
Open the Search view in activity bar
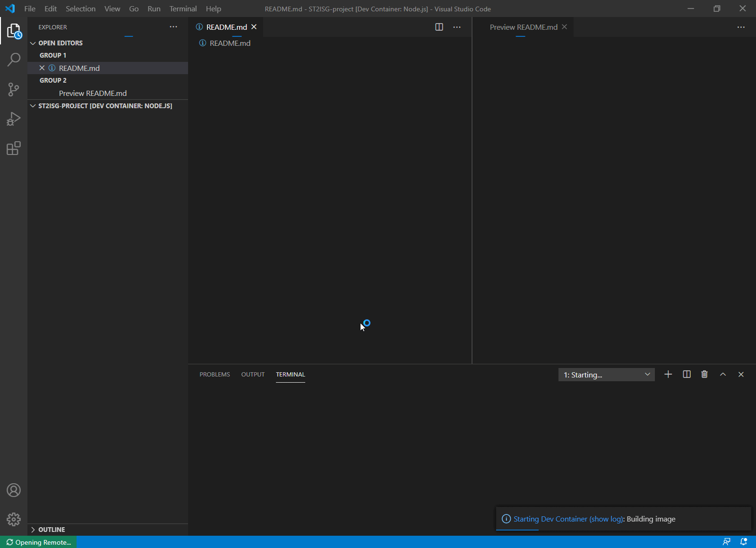pos(14,60)
